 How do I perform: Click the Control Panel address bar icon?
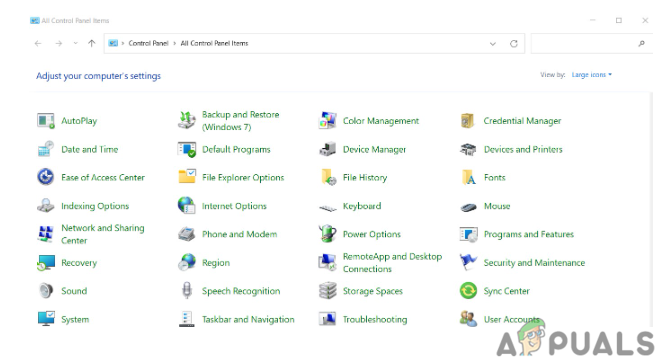click(113, 43)
